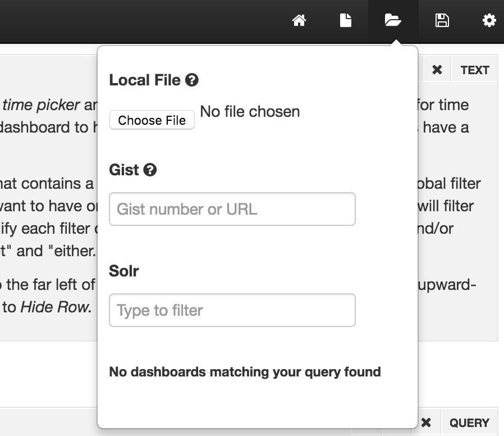Focus the Gist number or URL field
The width and height of the screenshot is (504, 436).
coord(232,209)
